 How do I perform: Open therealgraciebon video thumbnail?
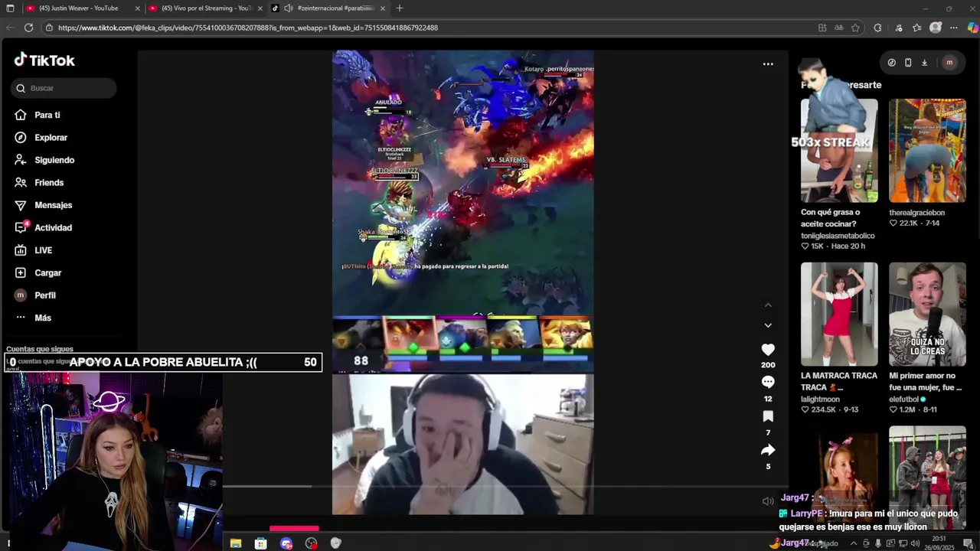click(x=927, y=150)
